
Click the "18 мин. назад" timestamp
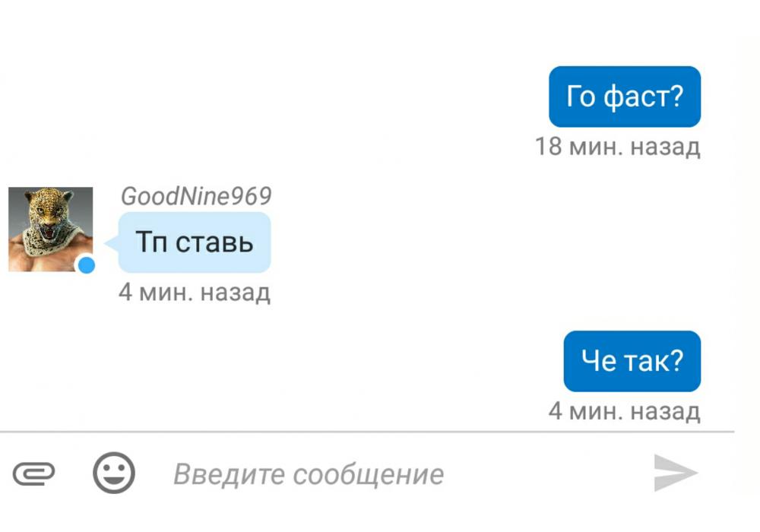(617, 146)
